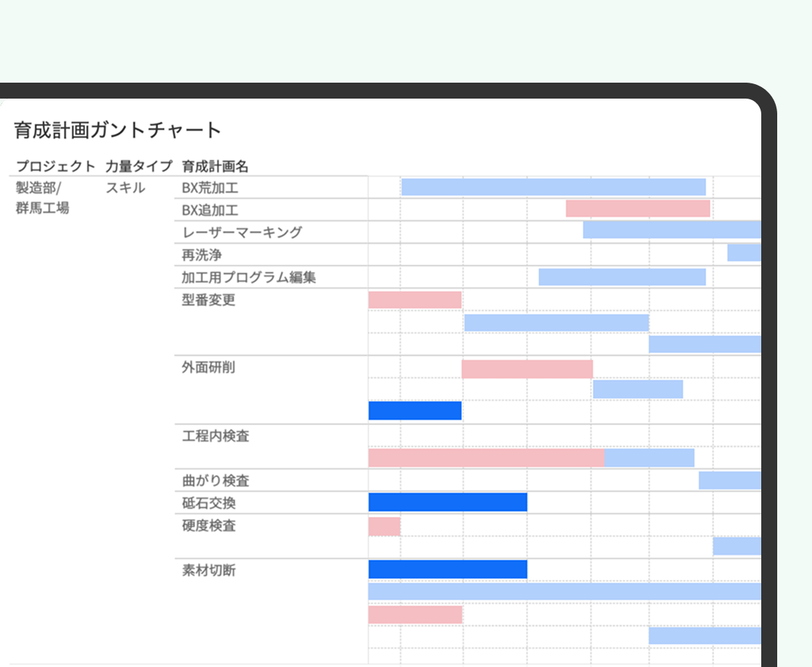
Task: Click the 育成計画名 column header
Action: [x=215, y=166]
